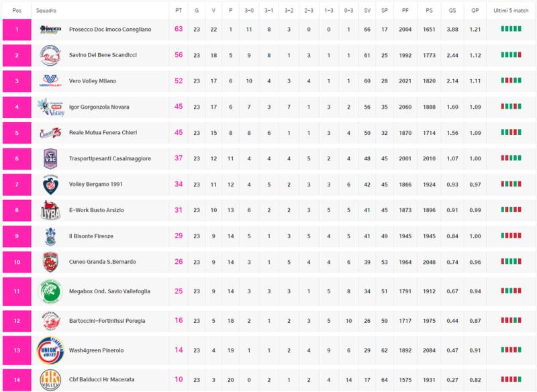Click the Bartoccini-Fortinfissi Perugia logo
This screenshot has height=392, width=537.
pyautogui.click(x=50, y=321)
